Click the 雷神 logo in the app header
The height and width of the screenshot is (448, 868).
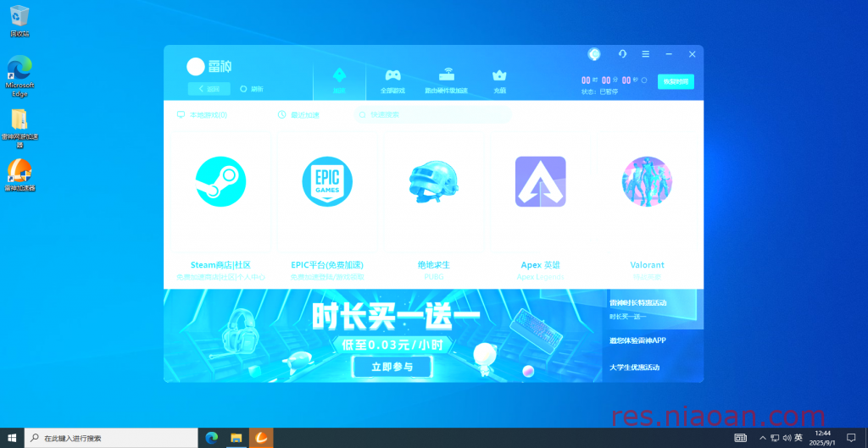[x=209, y=66]
